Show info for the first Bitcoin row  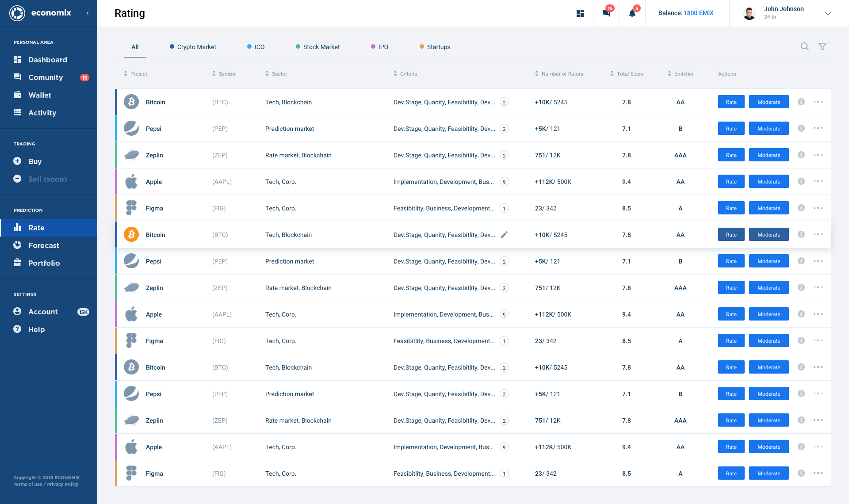pyautogui.click(x=801, y=102)
